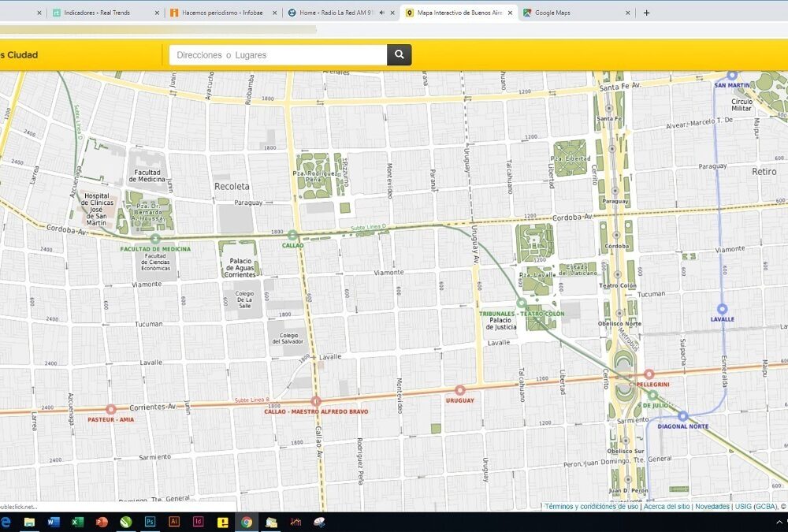The width and height of the screenshot is (788, 532).
Task: Open Photoshop from the taskbar
Action: click(x=150, y=522)
